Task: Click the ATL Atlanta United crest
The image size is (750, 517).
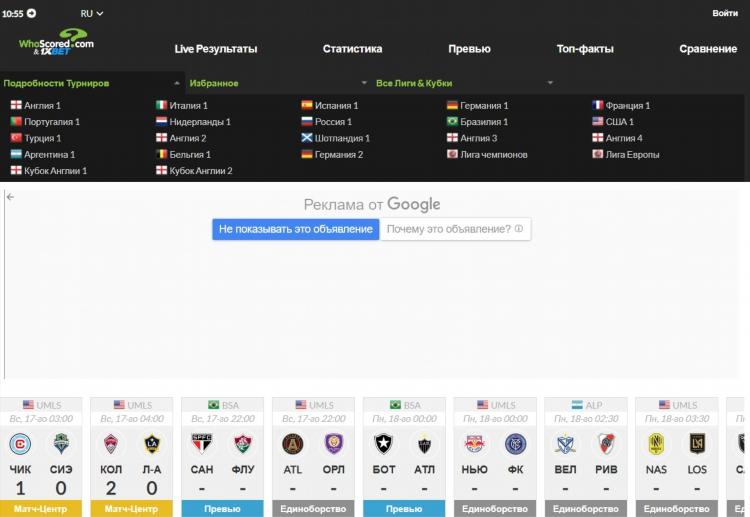Action: [x=293, y=444]
